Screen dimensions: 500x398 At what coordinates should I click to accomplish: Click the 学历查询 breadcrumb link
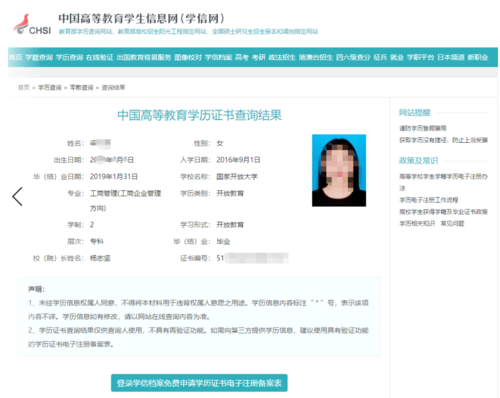(x=50, y=88)
